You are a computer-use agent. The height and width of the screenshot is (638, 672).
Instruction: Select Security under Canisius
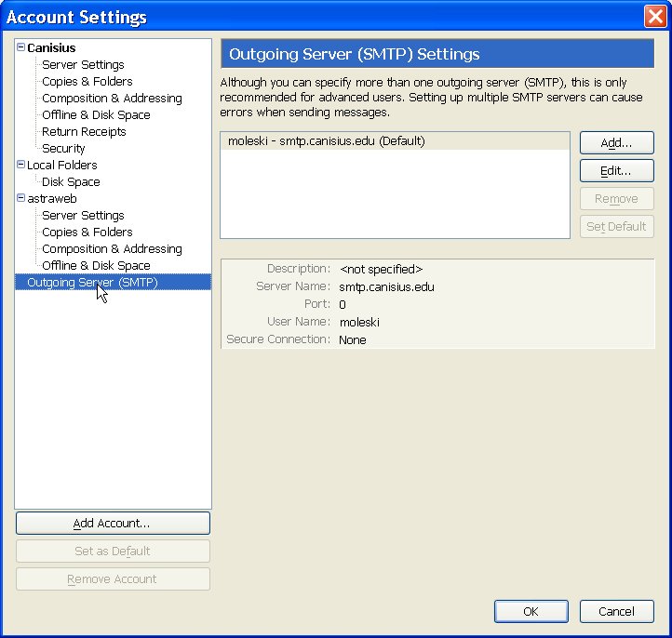[63, 148]
